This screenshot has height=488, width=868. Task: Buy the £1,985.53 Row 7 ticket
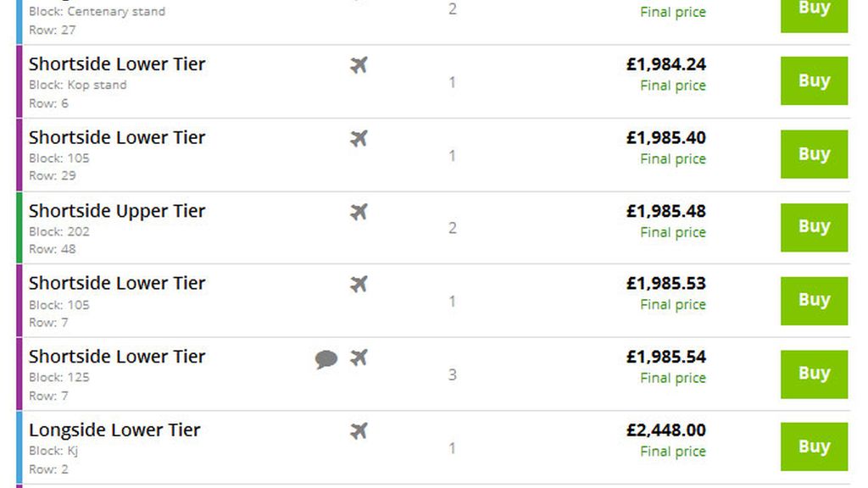click(814, 301)
